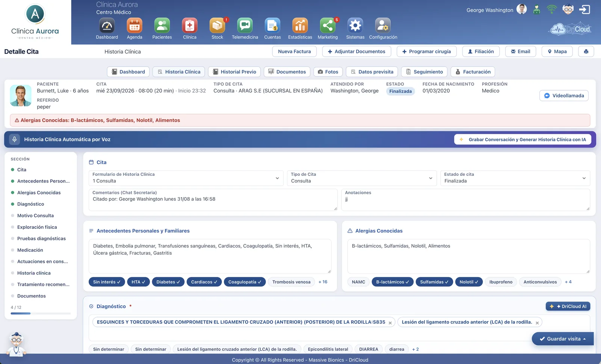Open the Configuración user-gear icon

(x=383, y=26)
